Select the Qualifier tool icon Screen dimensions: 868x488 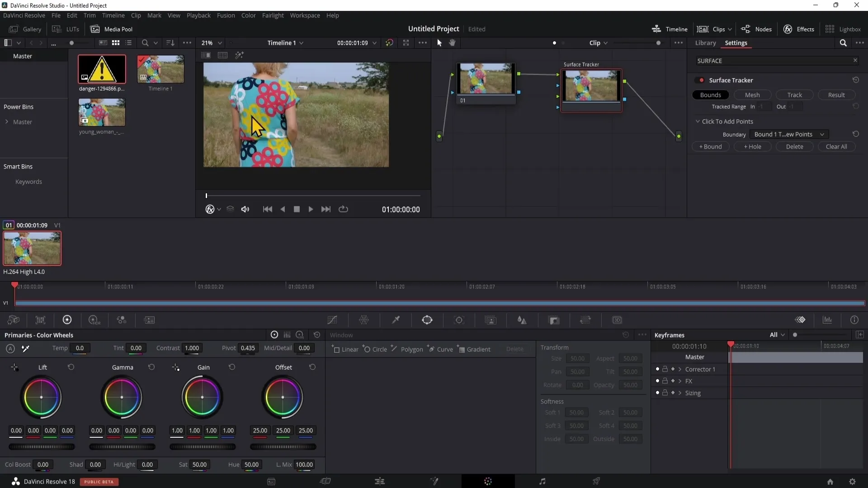[395, 320]
